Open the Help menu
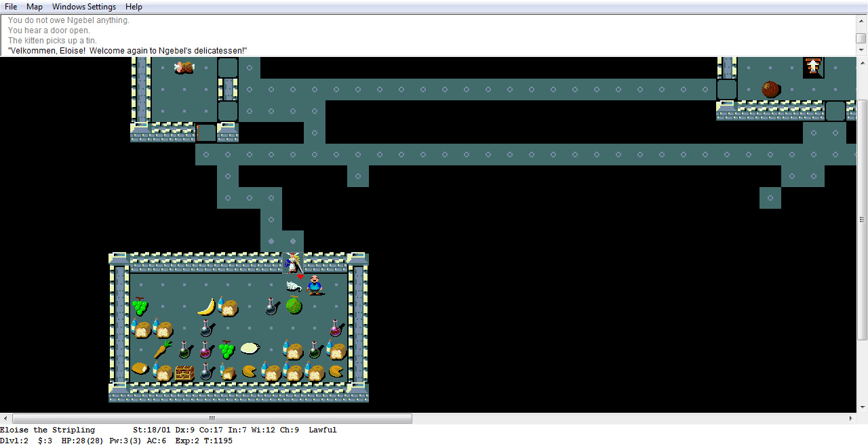The width and height of the screenshot is (868, 446). click(x=134, y=7)
